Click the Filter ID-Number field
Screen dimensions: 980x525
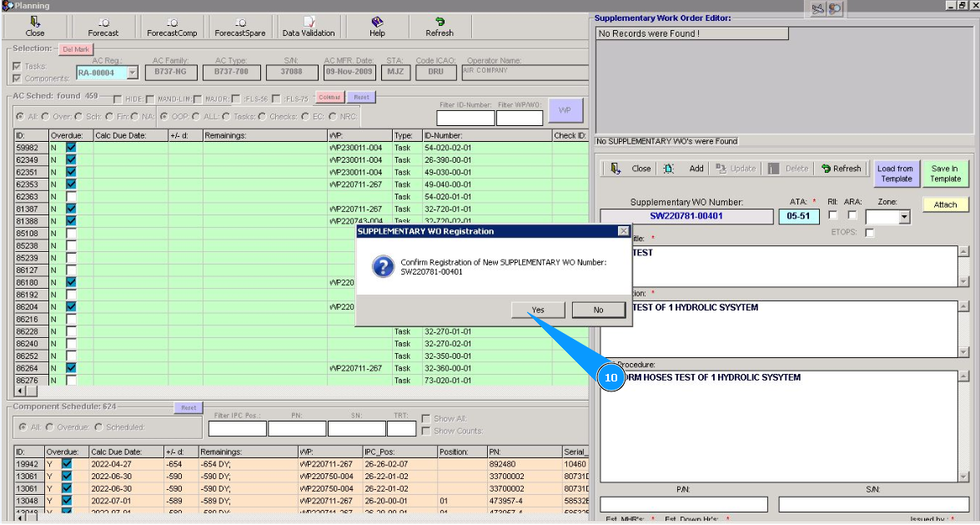point(465,118)
